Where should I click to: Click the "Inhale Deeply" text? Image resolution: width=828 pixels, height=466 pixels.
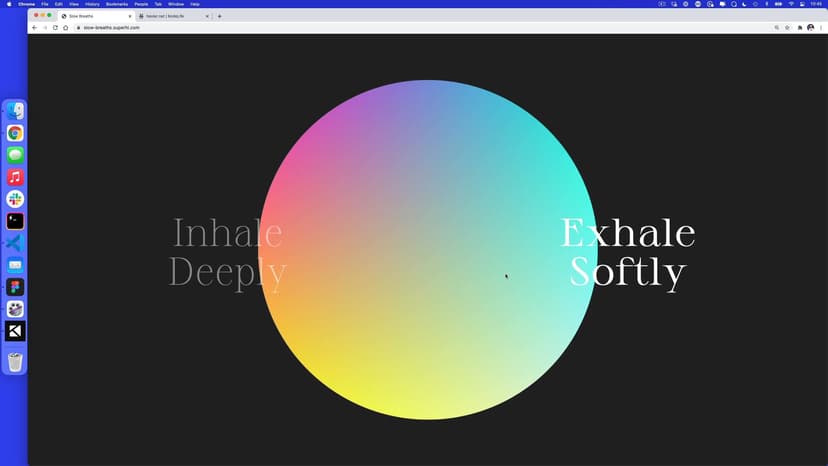(x=227, y=252)
